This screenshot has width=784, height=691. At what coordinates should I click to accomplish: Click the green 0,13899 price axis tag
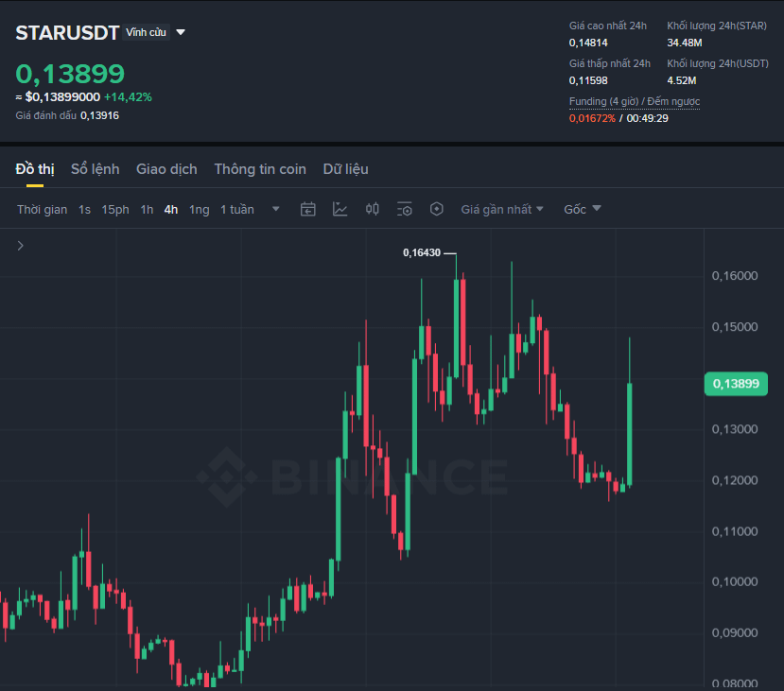coord(736,384)
